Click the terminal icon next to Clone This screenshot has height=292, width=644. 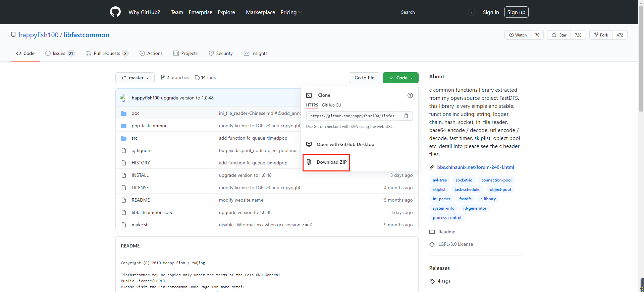click(309, 95)
